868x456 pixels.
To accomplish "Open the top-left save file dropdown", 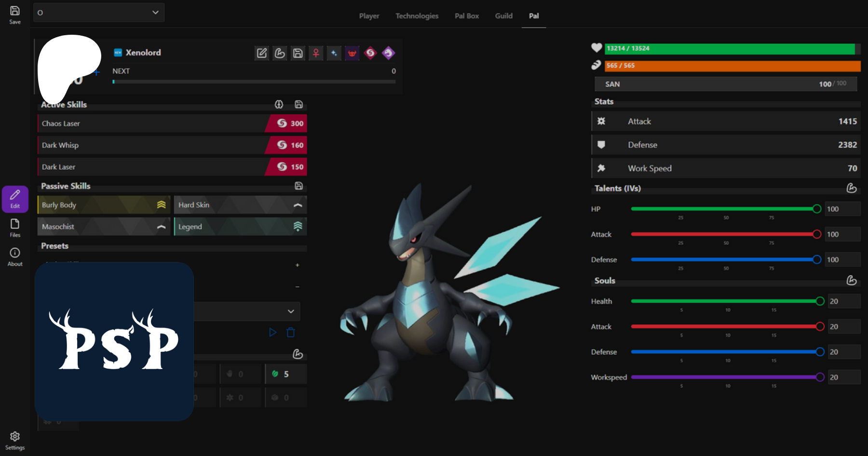I will (x=99, y=13).
